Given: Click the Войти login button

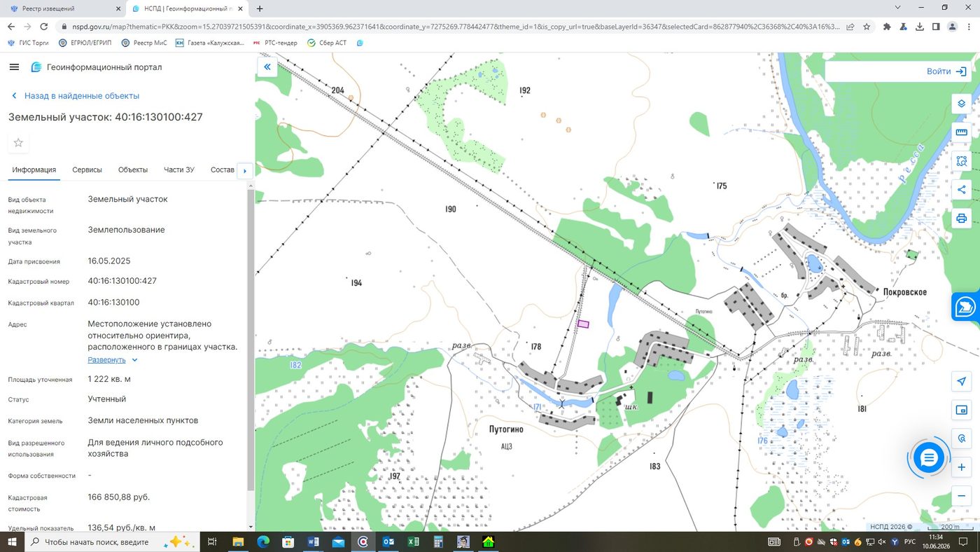Looking at the screenshot, I should click(x=946, y=71).
